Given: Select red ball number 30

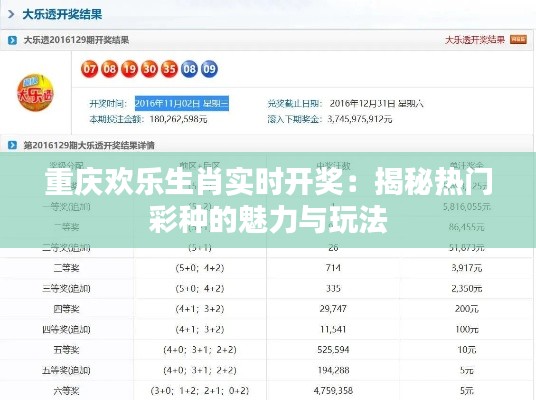Looking at the screenshot, I should [x=149, y=69].
